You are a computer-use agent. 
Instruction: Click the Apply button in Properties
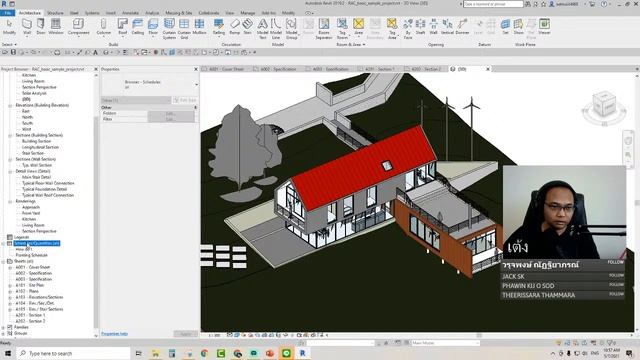pyautogui.click(x=186, y=334)
